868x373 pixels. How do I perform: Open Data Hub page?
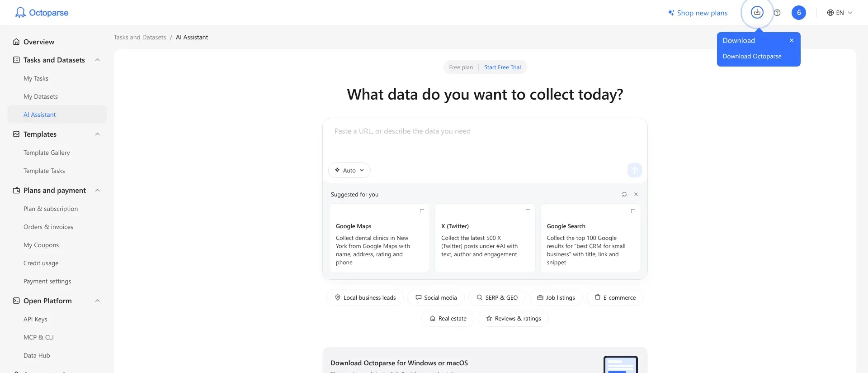click(57, 355)
